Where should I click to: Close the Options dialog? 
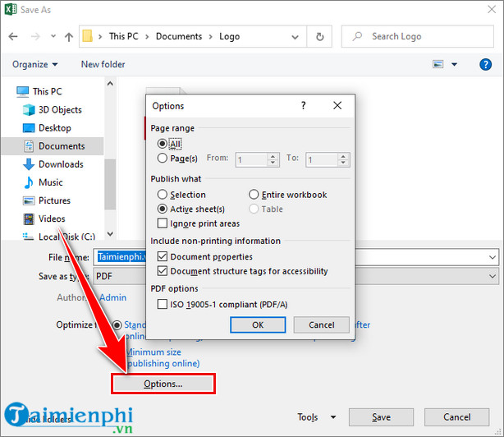(337, 105)
